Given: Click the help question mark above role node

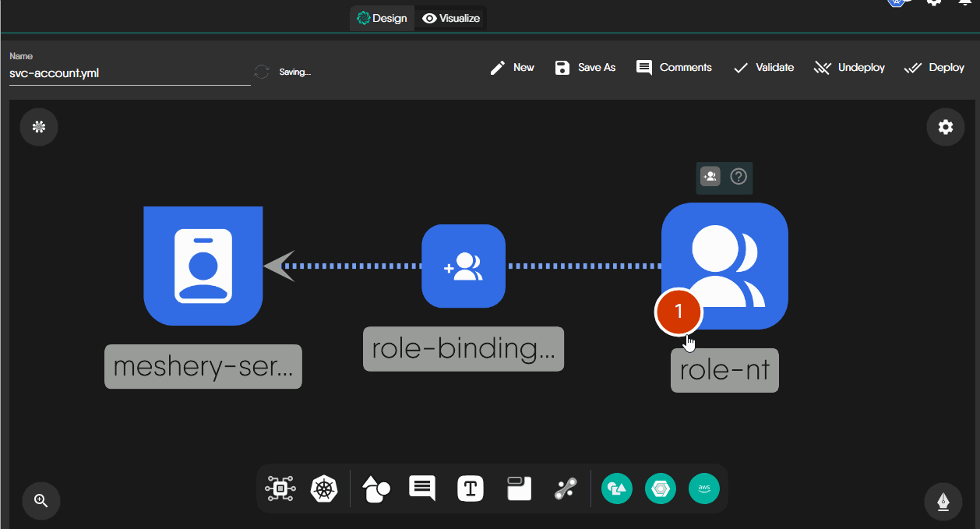Looking at the screenshot, I should (x=738, y=177).
